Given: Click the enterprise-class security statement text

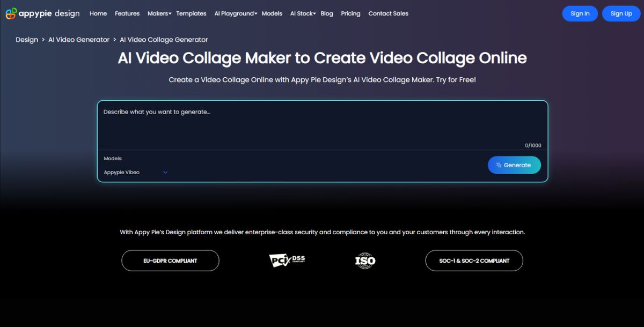Looking at the screenshot, I should (323, 232).
